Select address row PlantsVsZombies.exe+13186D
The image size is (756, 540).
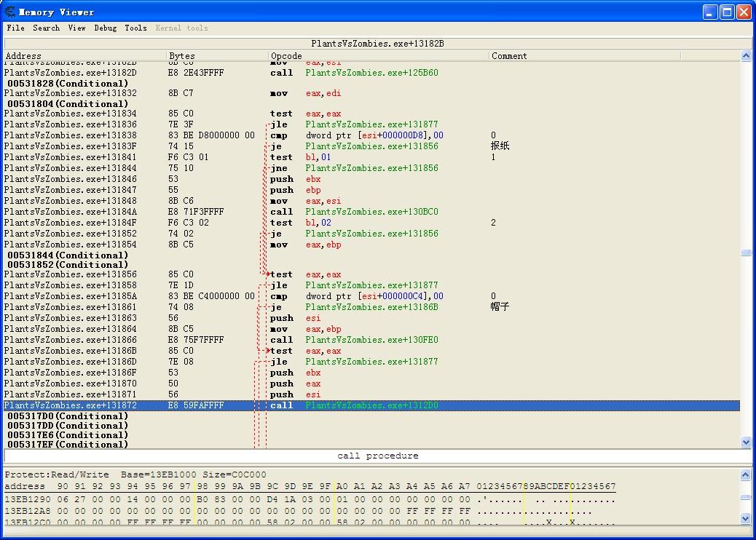371,362
